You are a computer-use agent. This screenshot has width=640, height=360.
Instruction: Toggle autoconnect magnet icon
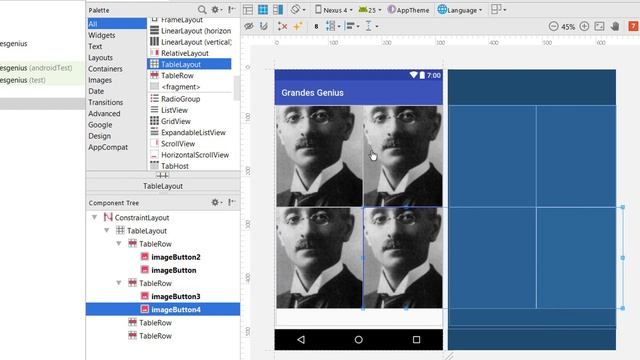[264, 26]
